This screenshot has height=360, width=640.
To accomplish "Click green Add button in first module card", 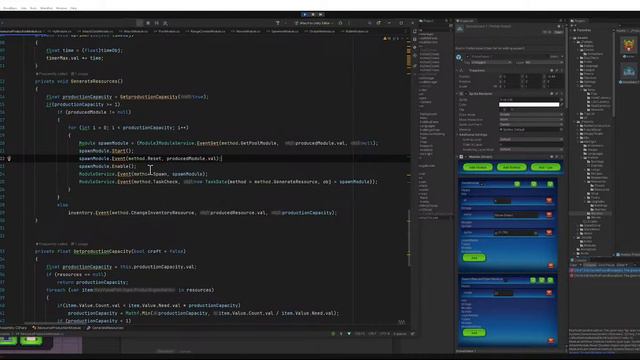I will pyautogui.click(x=474, y=258).
